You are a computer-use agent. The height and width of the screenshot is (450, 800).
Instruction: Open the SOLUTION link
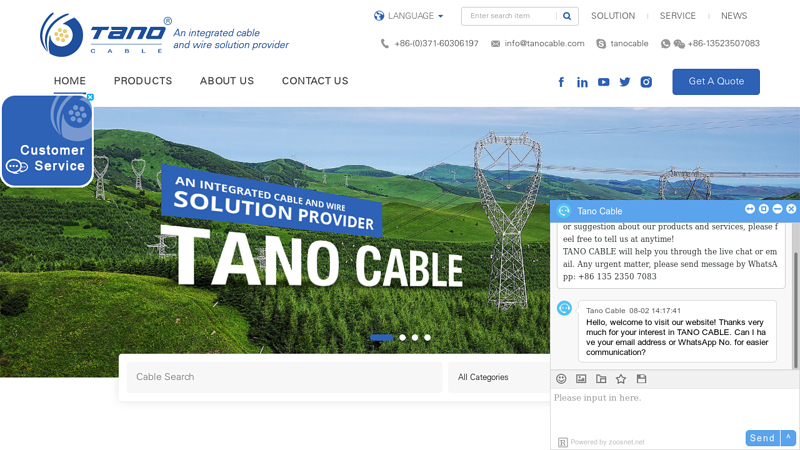(613, 16)
